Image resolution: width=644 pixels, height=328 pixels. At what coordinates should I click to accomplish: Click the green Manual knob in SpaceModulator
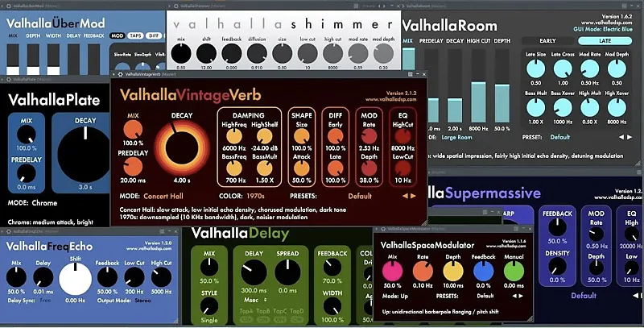point(514,272)
